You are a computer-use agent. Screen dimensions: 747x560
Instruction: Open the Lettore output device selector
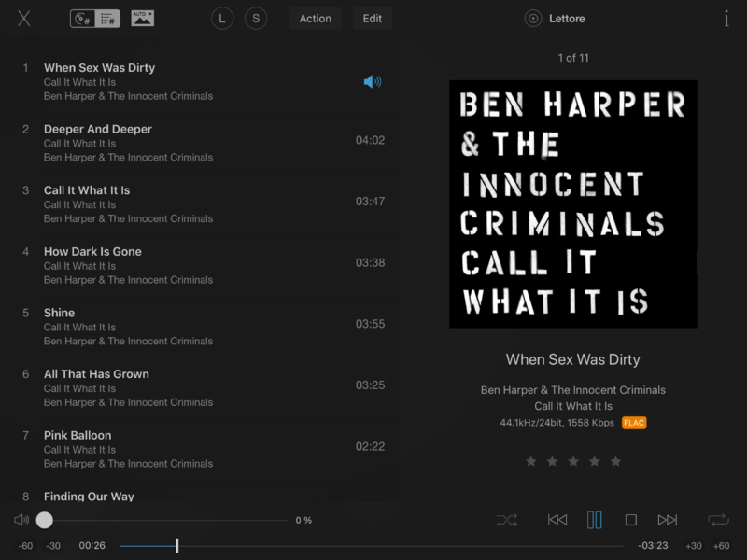coord(556,19)
